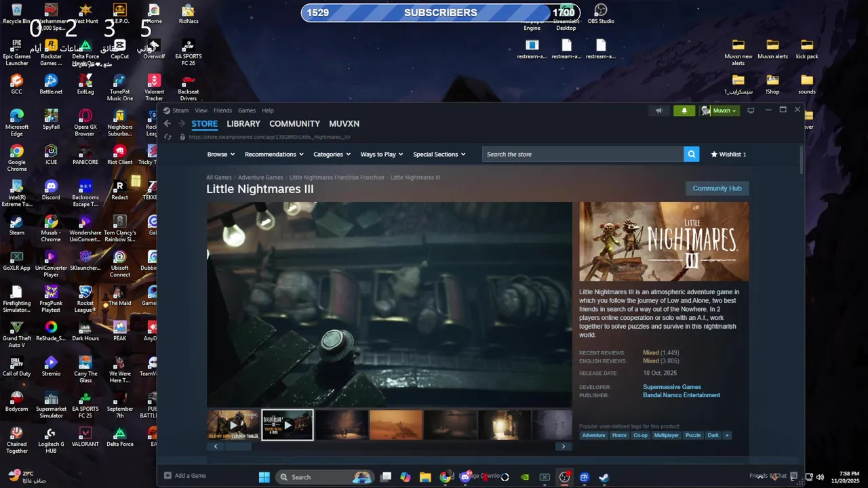Click the thumbnail strip horizontal scrollbar
Screen dimensions: 868x488
pos(238,446)
